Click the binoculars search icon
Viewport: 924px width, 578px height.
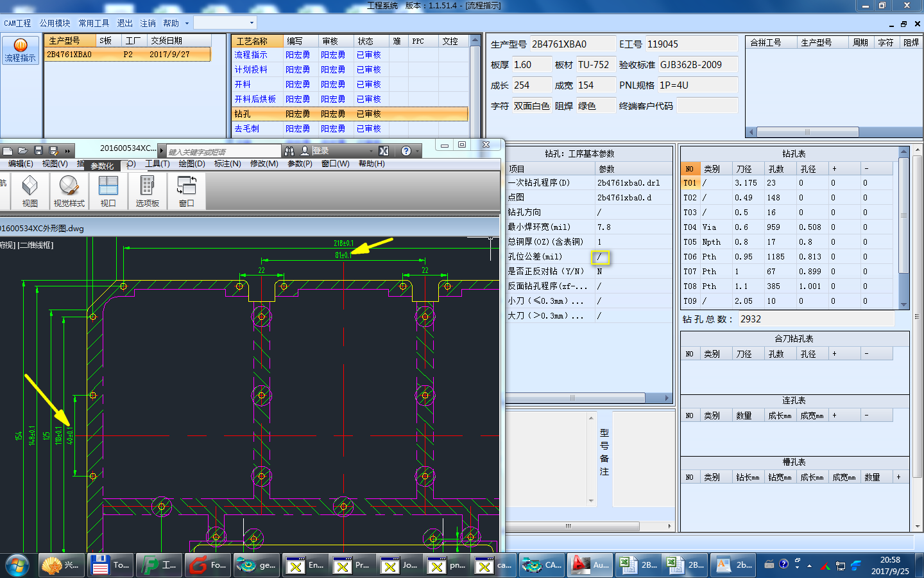pyautogui.click(x=289, y=151)
